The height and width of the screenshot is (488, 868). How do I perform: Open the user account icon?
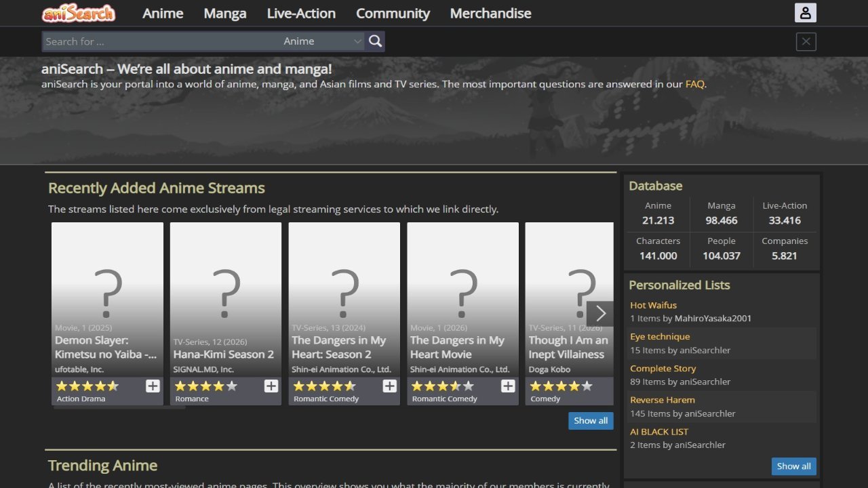tap(806, 13)
